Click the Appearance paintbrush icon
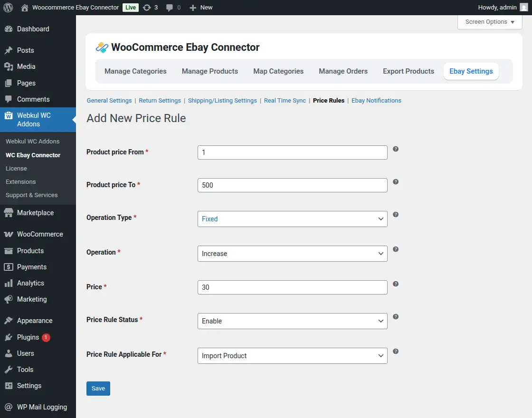532x418 pixels. click(x=9, y=321)
